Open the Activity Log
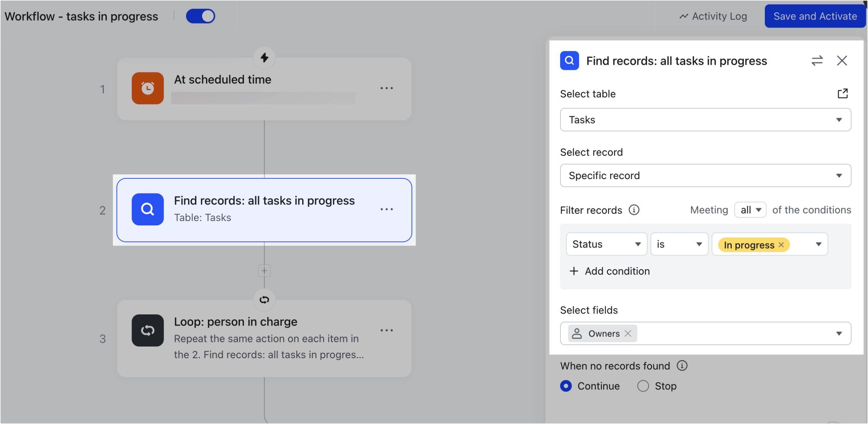This screenshot has width=868, height=424. (x=713, y=16)
